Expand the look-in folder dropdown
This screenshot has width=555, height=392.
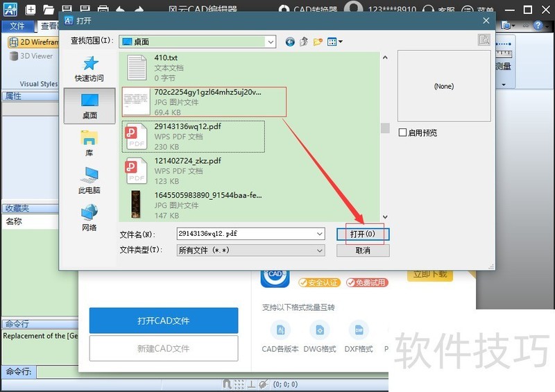point(271,42)
